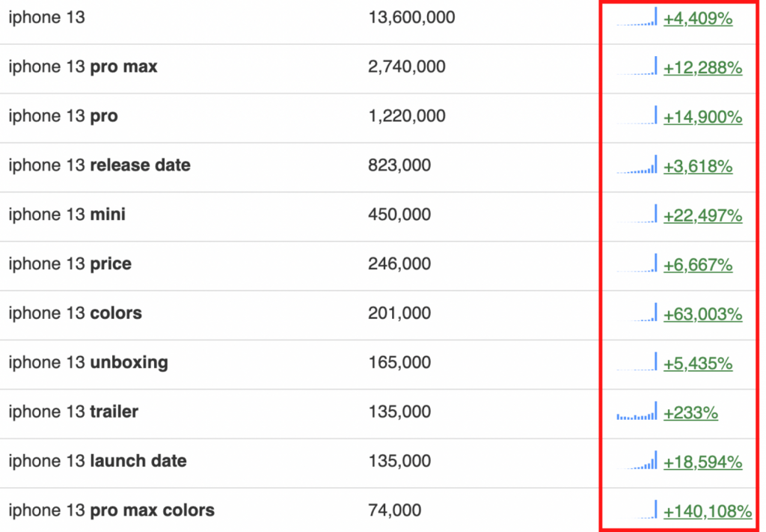Viewport: 766px width, 532px height.
Task: Click the search volume 823,000
Action: point(399,166)
